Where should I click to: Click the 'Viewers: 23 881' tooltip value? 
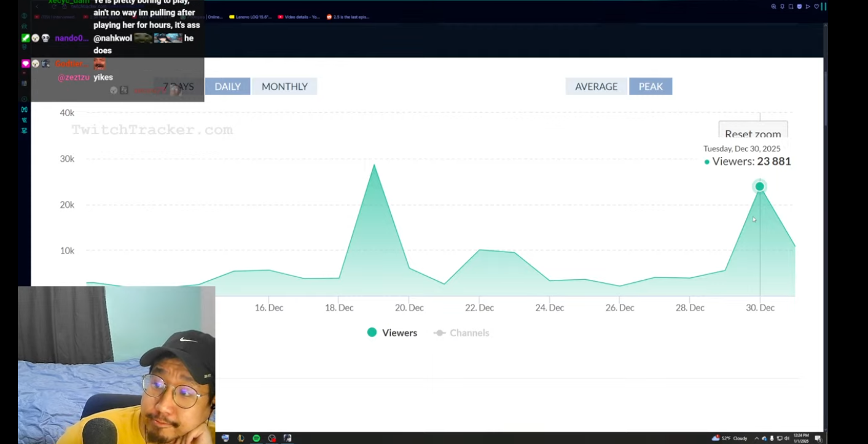point(748,161)
